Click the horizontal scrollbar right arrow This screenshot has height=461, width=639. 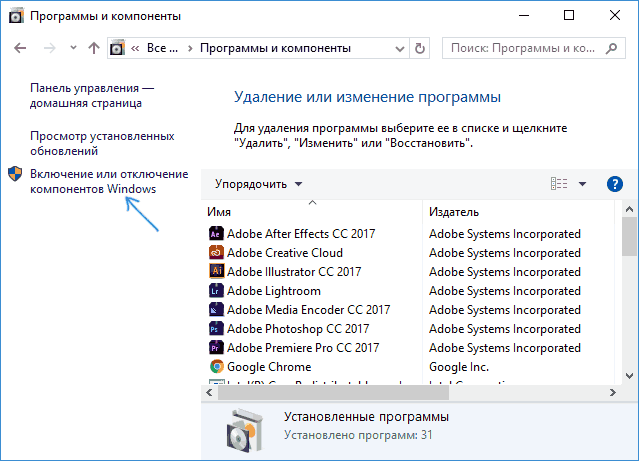[613, 393]
